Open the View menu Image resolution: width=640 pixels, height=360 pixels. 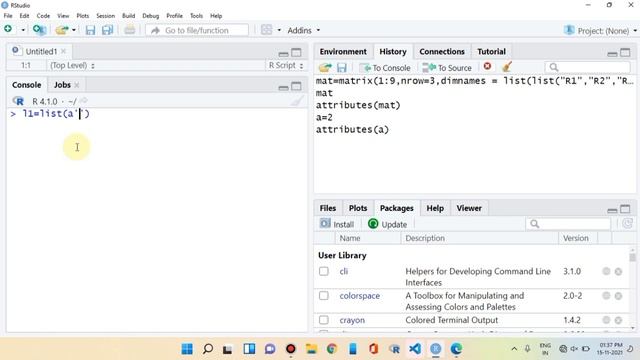pos(63,16)
